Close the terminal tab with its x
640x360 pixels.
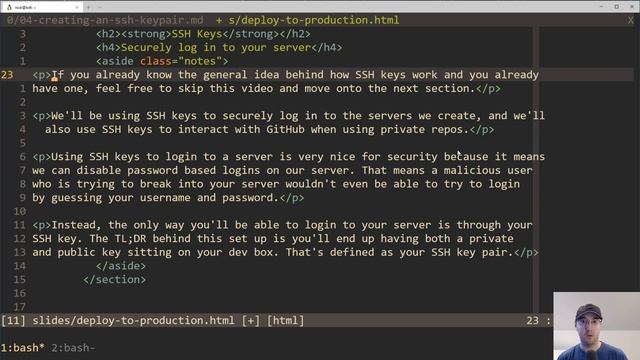point(77,7)
